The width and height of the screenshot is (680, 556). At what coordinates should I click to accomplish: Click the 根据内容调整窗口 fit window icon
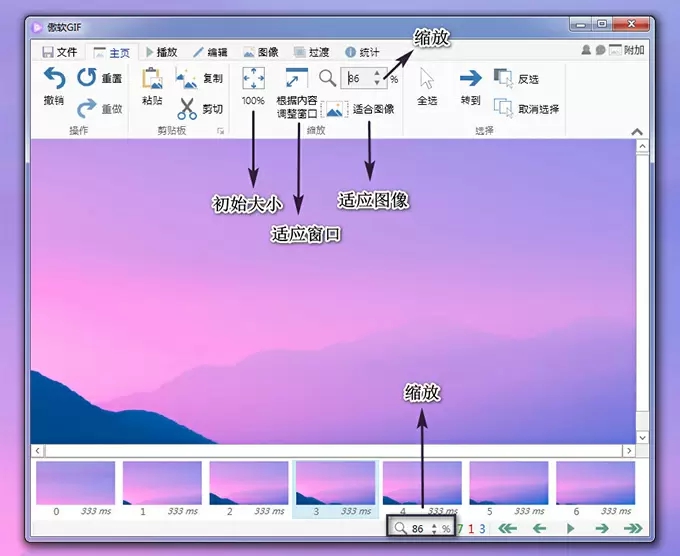[x=296, y=79]
